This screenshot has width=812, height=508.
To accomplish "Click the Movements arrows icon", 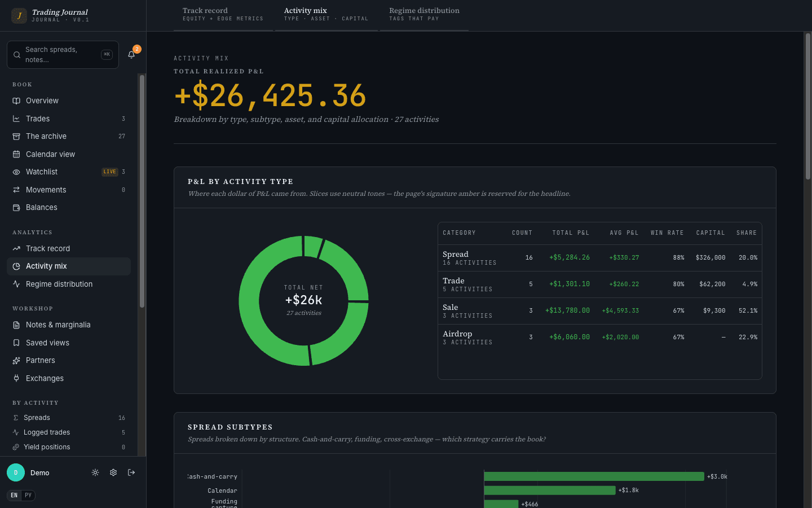I will [16, 190].
